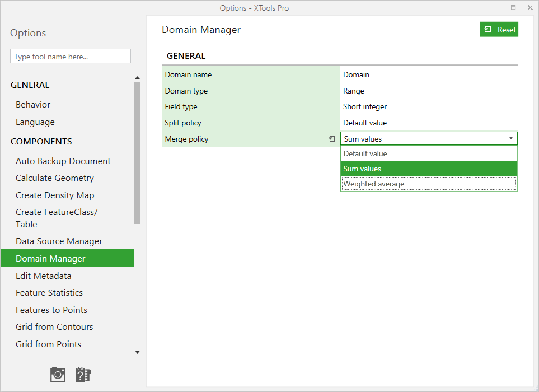
Task: Click the Reset button
Action: 499,30
